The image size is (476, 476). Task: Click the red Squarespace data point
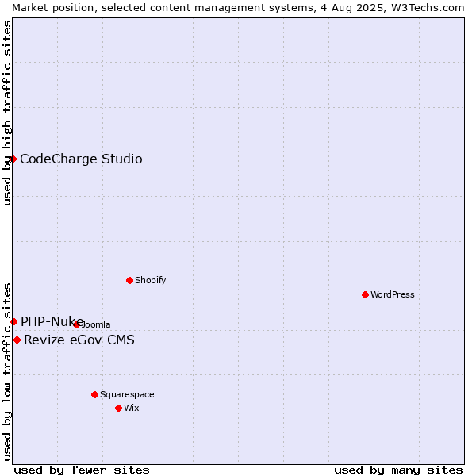[x=94, y=394]
